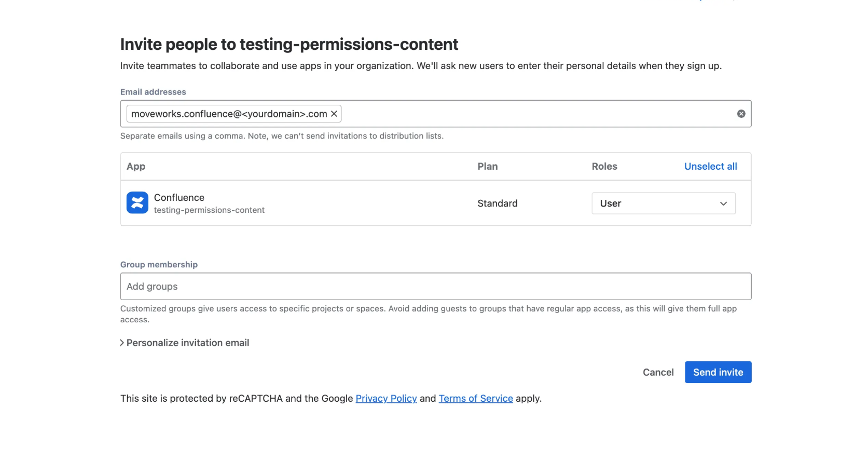Click the Email addresses label
Viewport: 868px width, 463px height.
point(153,92)
